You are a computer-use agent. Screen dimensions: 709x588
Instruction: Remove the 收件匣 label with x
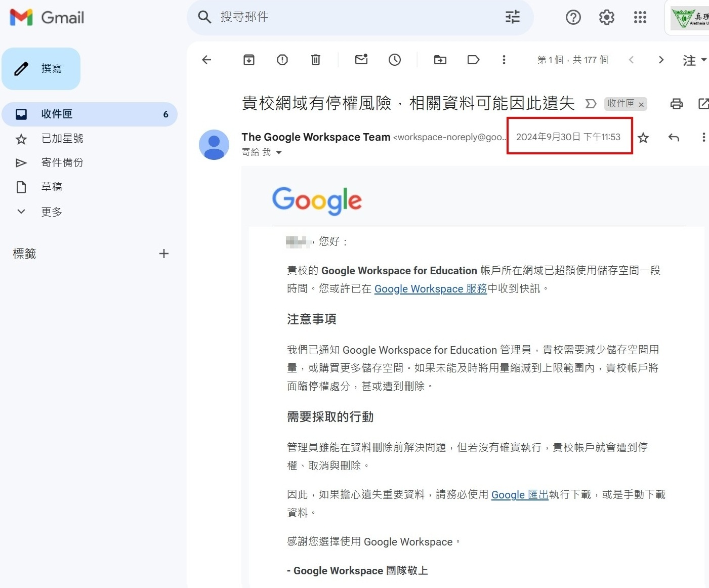point(641,104)
